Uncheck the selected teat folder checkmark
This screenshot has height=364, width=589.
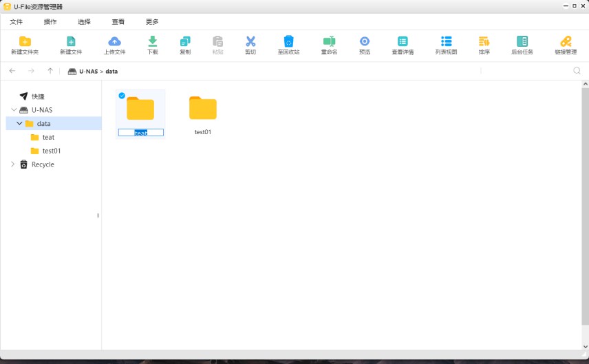point(122,96)
